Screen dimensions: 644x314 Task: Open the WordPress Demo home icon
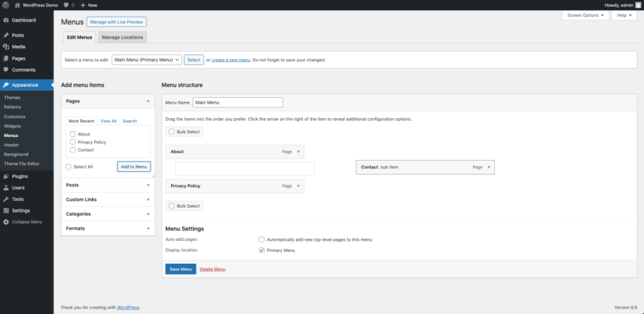17,5
